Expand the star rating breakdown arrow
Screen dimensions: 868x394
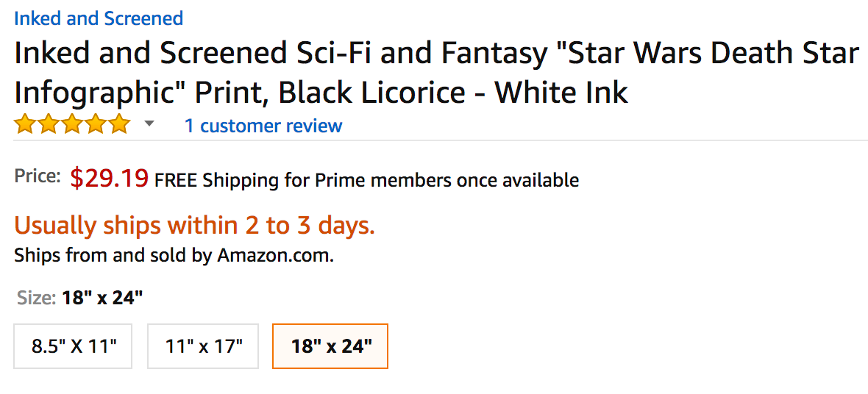point(149,124)
